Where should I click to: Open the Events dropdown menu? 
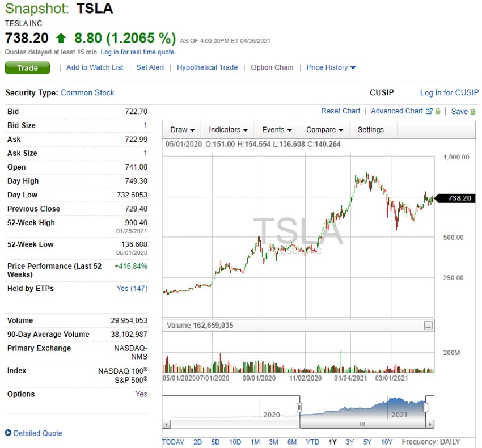[x=276, y=130]
